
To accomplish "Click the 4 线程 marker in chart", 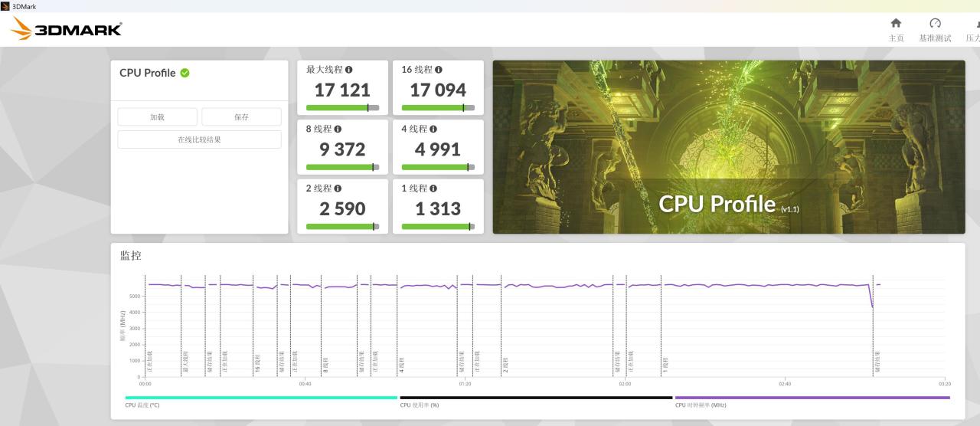I will point(401,365).
